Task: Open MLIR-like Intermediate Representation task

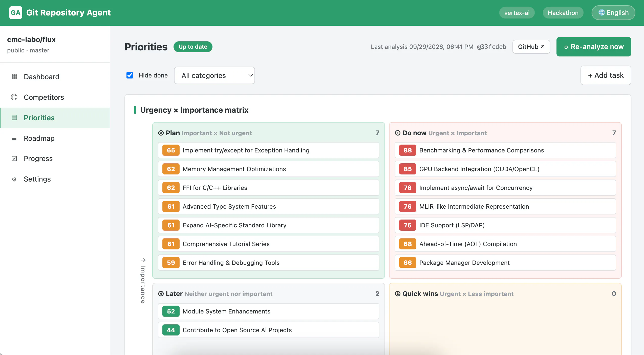Action: 505,206
